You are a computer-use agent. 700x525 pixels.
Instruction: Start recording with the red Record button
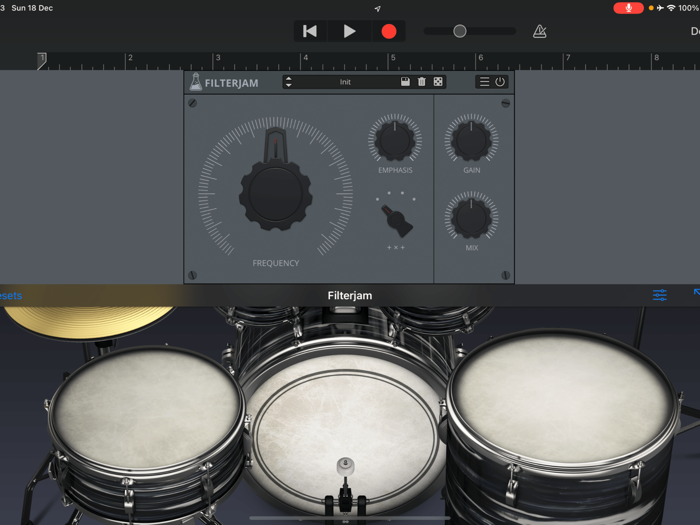coord(389,31)
